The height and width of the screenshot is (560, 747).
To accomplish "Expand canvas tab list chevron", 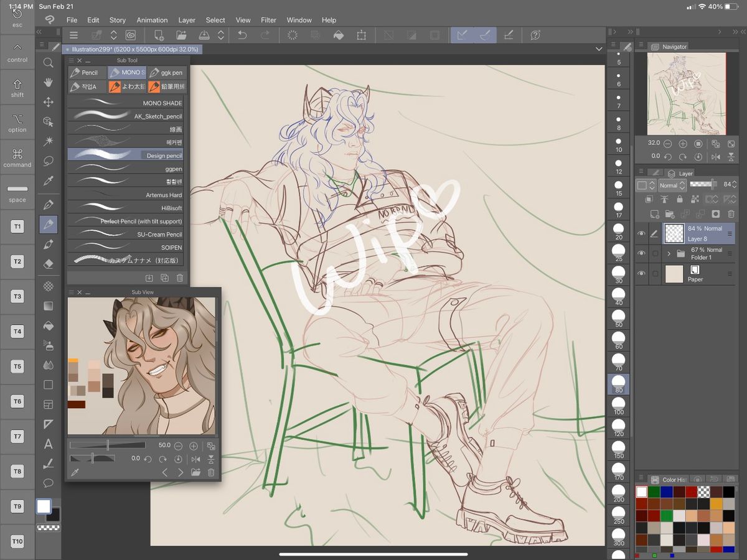I will (x=599, y=49).
